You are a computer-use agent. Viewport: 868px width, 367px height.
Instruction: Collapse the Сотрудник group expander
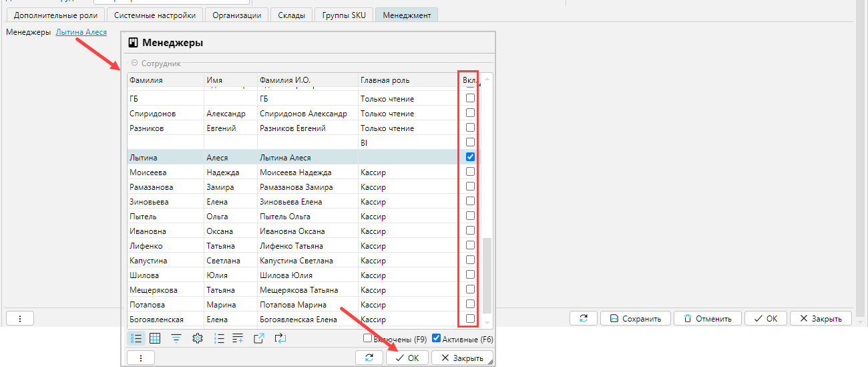pos(134,64)
